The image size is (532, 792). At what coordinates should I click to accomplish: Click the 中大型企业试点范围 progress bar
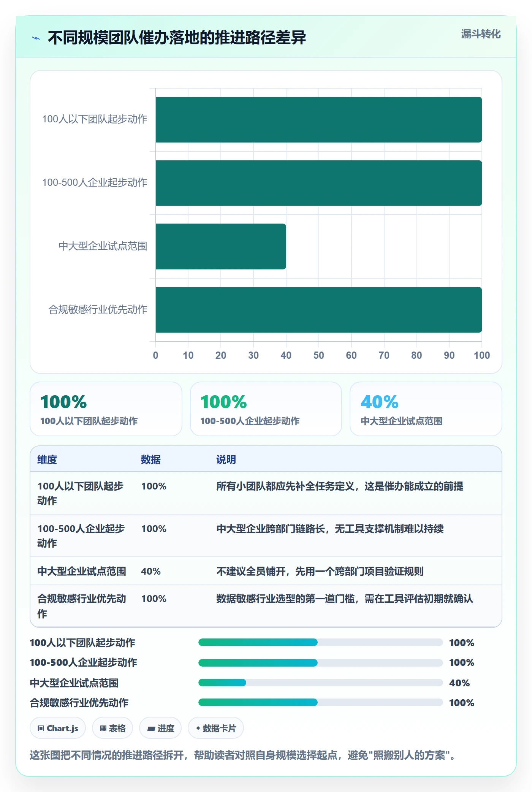point(320,683)
